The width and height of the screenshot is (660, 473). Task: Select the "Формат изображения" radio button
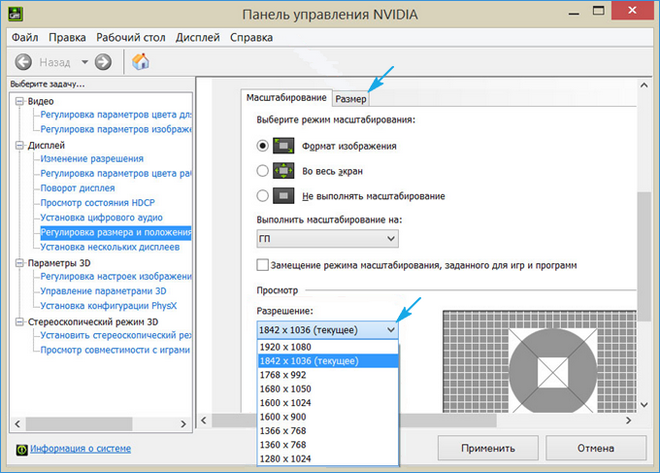[263, 146]
